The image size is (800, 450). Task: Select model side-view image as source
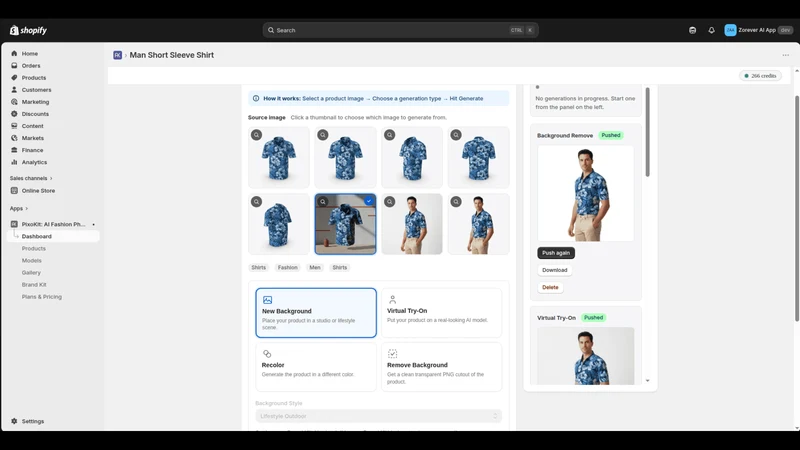click(x=479, y=224)
